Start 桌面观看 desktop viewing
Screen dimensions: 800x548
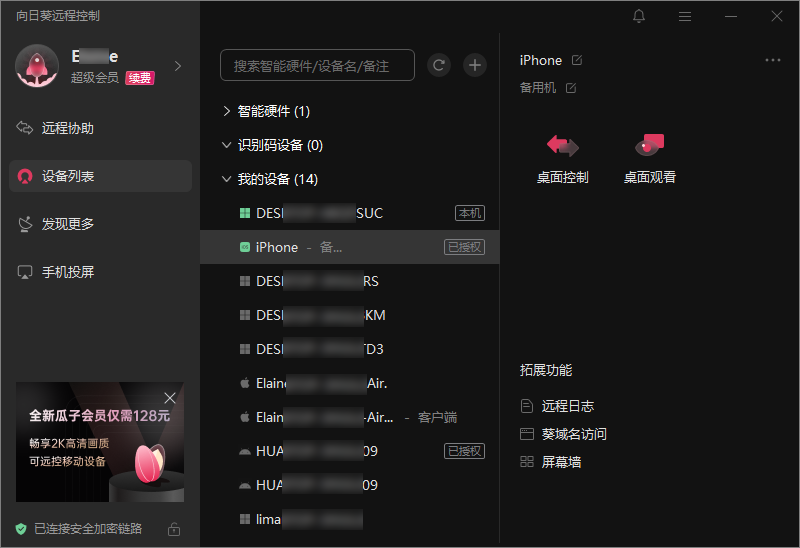pyautogui.click(x=649, y=158)
